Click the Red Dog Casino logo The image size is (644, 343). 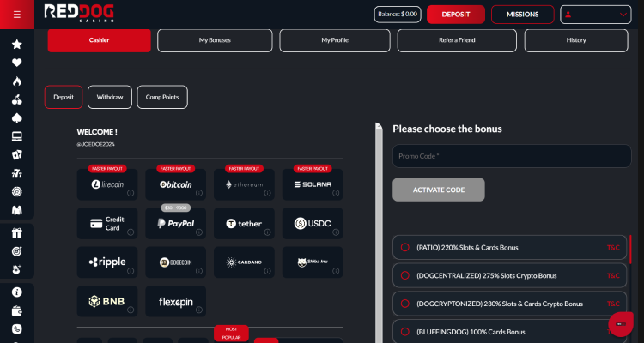tap(79, 14)
